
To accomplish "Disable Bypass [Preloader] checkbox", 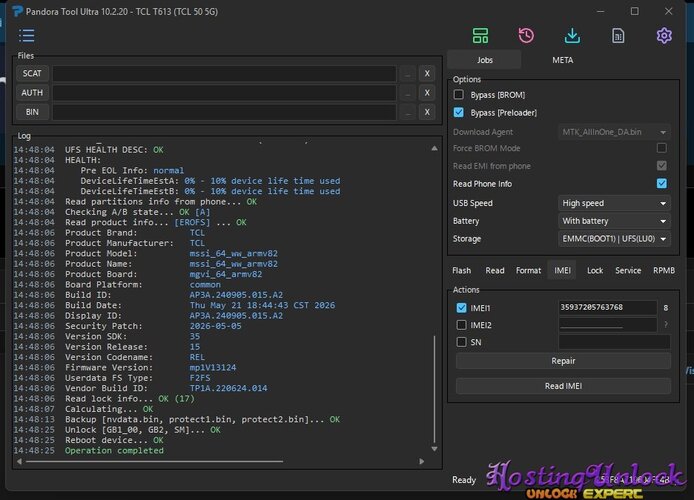I will pyautogui.click(x=459, y=112).
